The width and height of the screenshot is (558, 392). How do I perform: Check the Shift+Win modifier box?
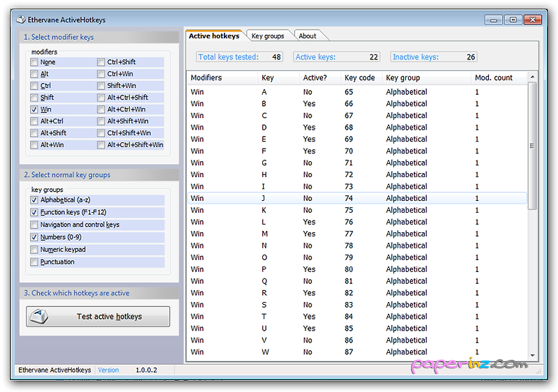click(101, 86)
